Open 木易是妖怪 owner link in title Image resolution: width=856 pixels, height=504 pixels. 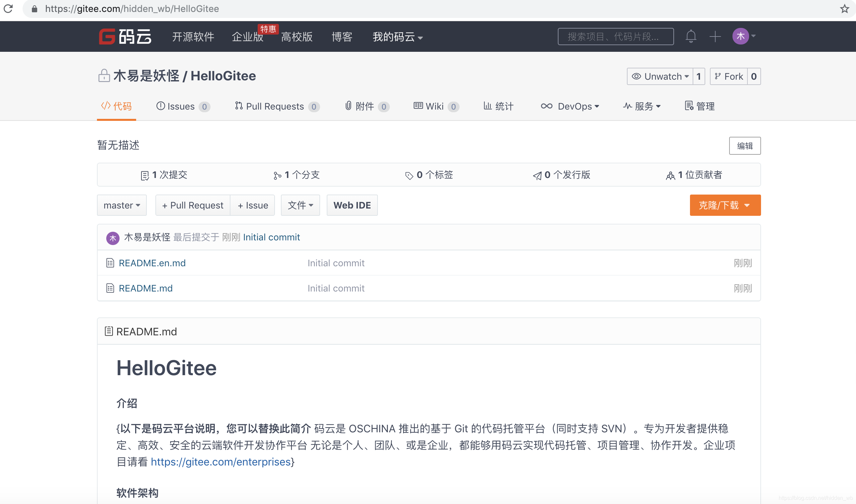point(146,76)
